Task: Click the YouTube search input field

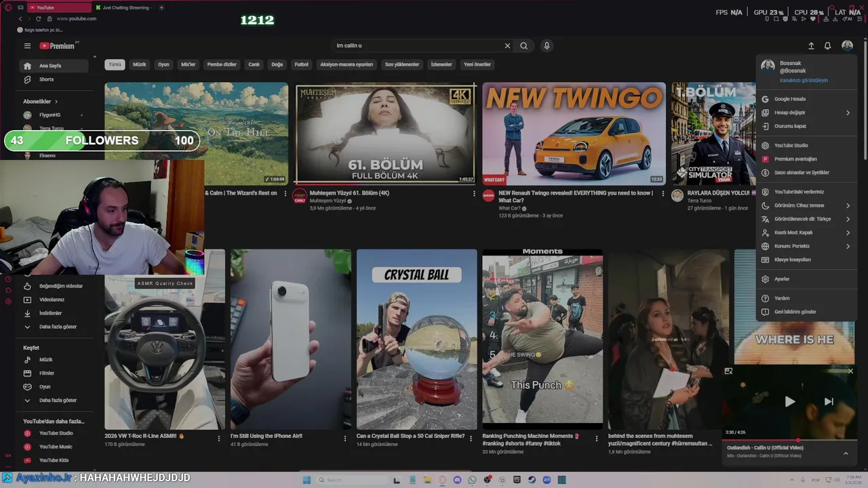Action: [417, 46]
